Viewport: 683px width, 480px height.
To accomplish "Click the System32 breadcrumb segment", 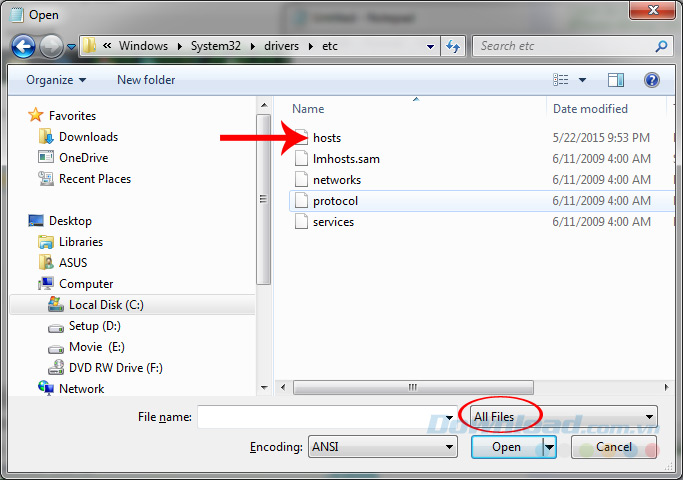I will 216,46.
